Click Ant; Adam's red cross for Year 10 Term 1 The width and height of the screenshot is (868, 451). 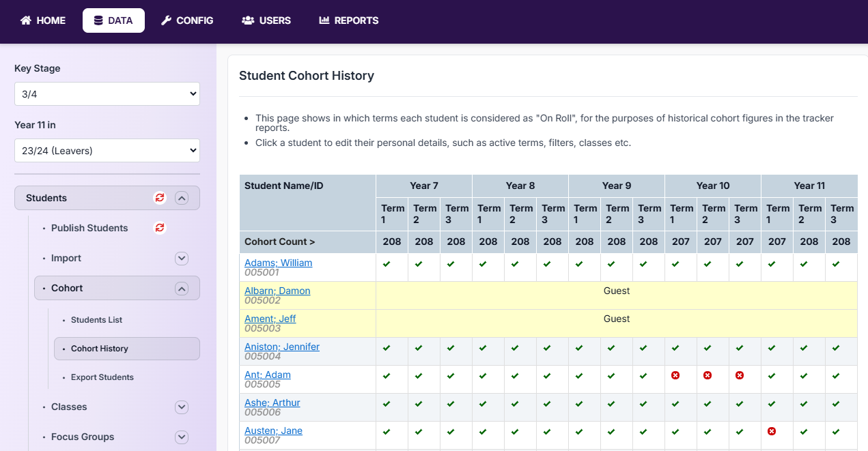[x=675, y=375]
